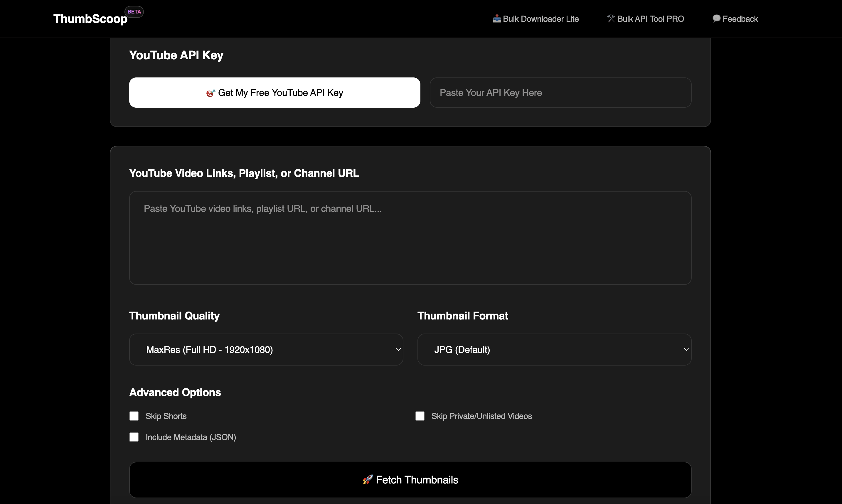The width and height of the screenshot is (842, 504).
Task: Click the tools icon beside Bulk API Tool PRO
Action: (x=611, y=18)
